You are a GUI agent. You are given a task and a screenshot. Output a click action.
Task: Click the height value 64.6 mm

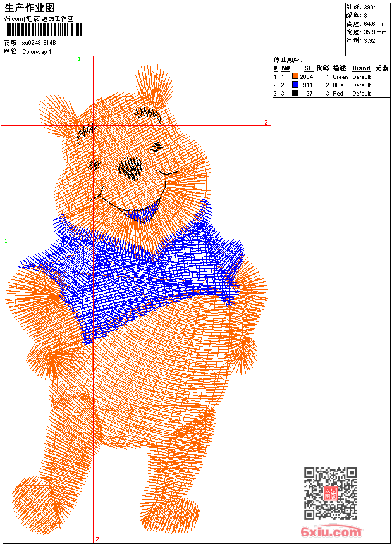pos(375,24)
